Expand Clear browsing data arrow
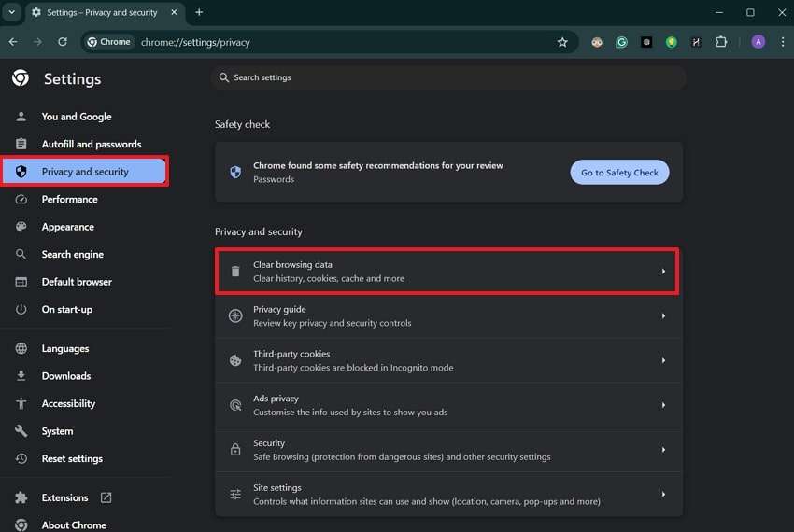The height and width of the screenshot is (532, 794). (x=663, y=272)
